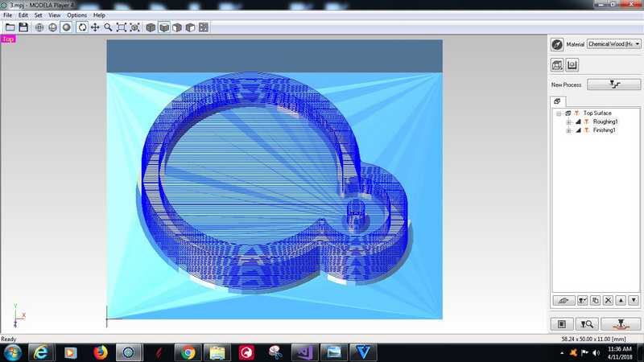The width and height of the screenshot is (644, 362).
Task: Click the Start Cutting button
Action: [621, 324]
